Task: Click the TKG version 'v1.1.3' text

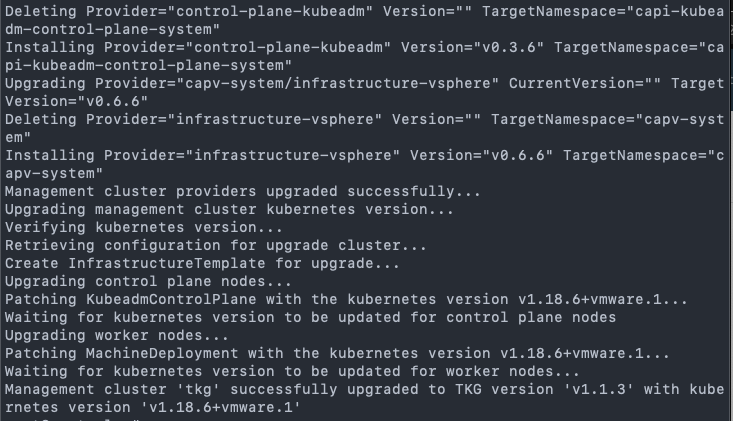Action: [x=599, y=389]
